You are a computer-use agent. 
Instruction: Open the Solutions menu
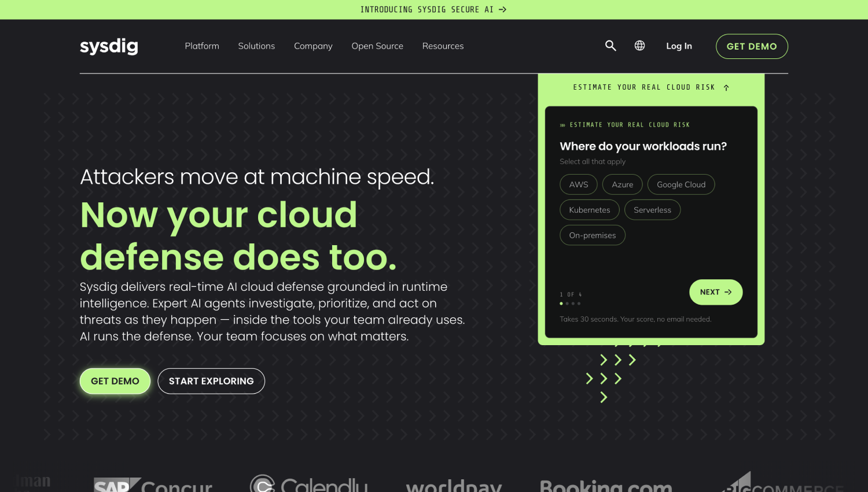(x=256, y=46)
